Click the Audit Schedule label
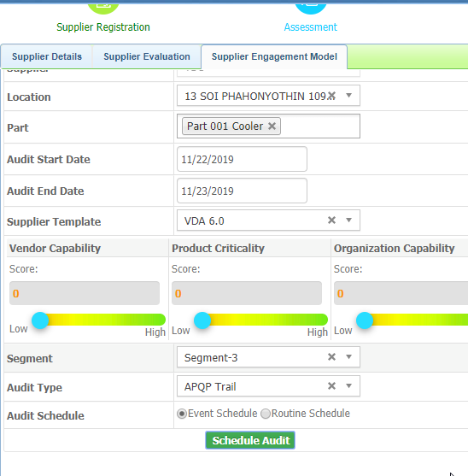468x476 pixels. pos(45,415)
